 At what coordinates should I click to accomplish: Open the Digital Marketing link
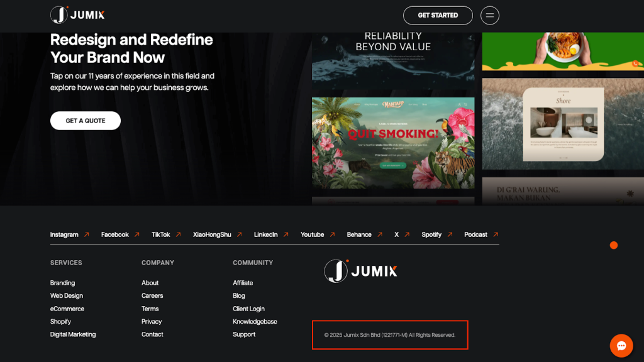(73, 334)
